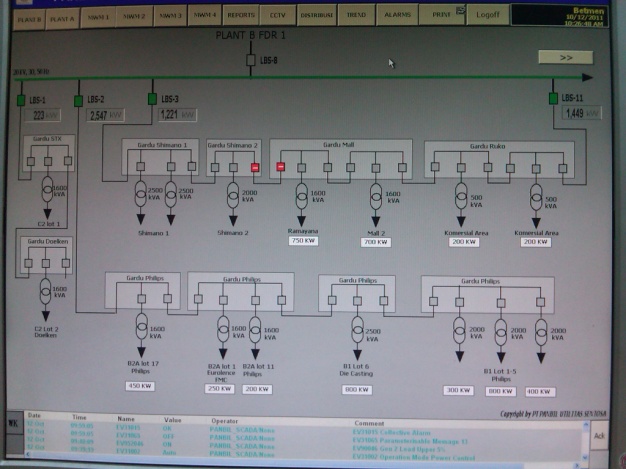The width and height of the screenshot is (626, 469).
Task: Toggle the green LBS-3 switch
Action: [152, 99]
